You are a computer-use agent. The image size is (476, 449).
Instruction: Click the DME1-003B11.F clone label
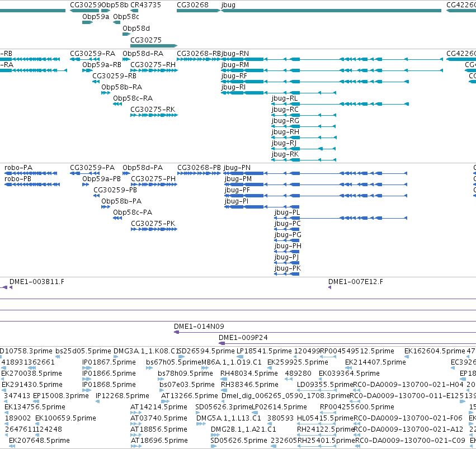37,282
